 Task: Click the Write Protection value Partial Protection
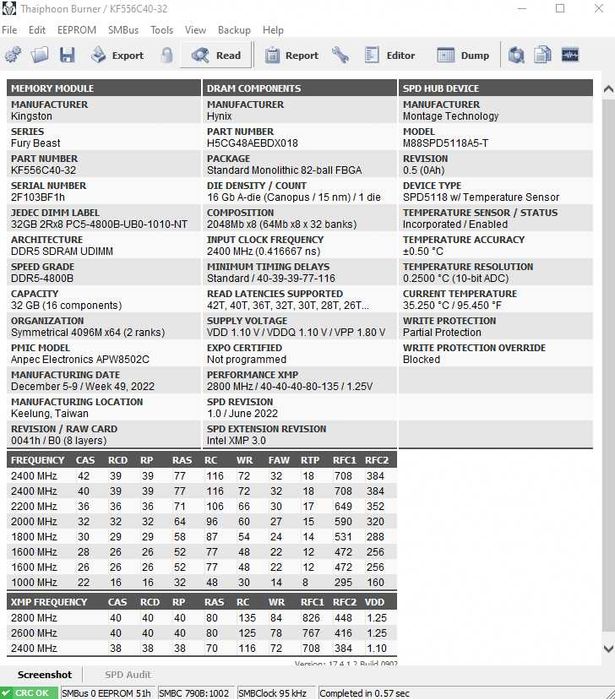coord(442,333)
